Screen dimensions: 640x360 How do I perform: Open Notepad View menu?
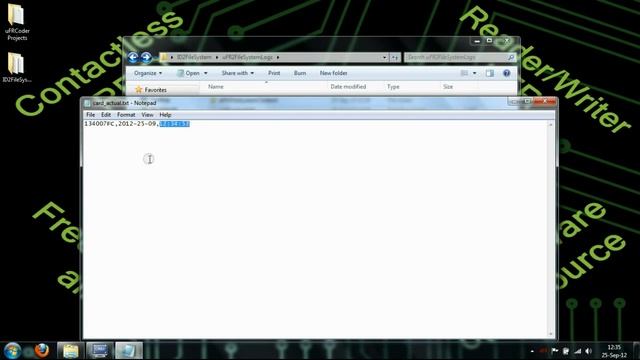point(147,115)
